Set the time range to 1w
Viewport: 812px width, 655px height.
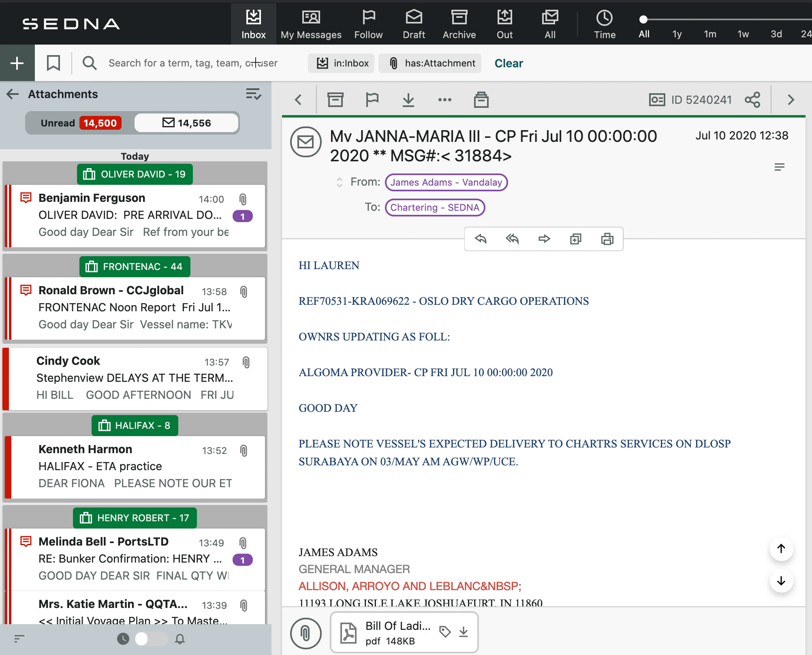coord(743,34)
